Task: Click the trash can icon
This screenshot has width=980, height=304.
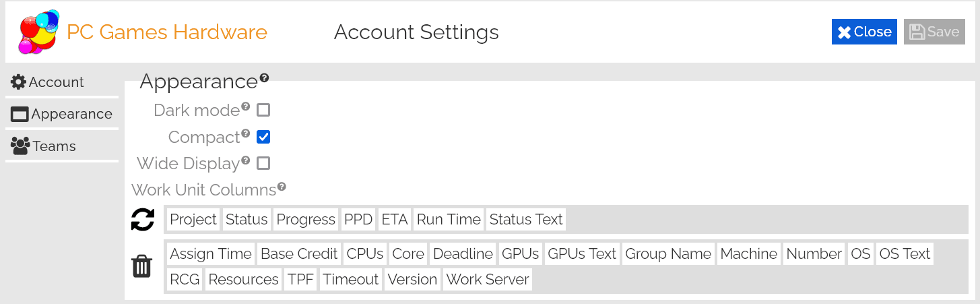Action: (141, 267)
